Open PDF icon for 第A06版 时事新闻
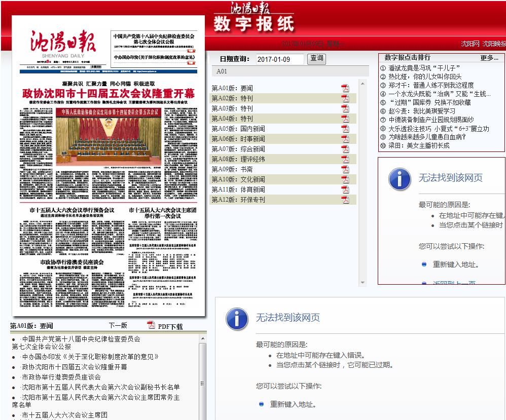 coord(345,139)
